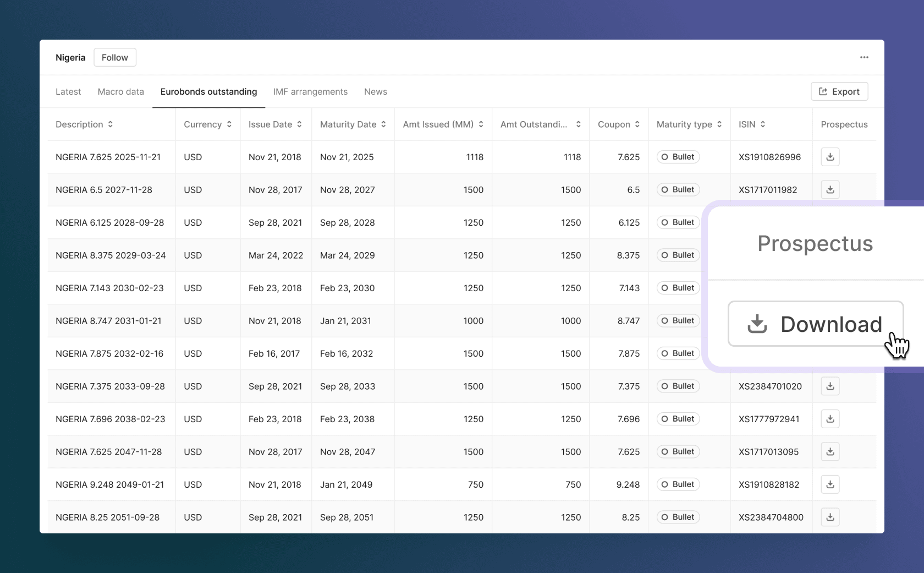This screenshot has height=573, width=924.
Task: Go to the News tab
Action: (376, 91)
